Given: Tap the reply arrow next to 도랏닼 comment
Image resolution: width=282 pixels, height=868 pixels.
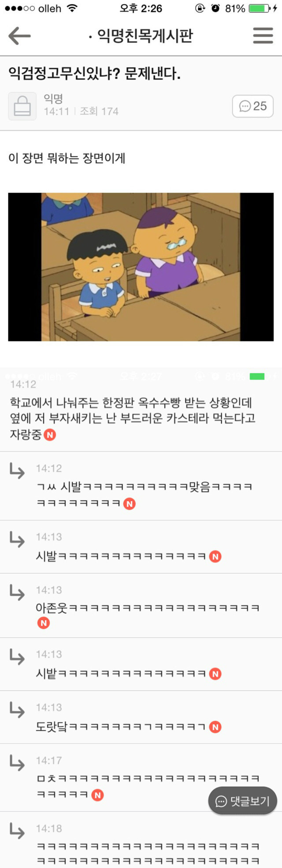Looking at the screenshot, I should [x=17, y=710].
